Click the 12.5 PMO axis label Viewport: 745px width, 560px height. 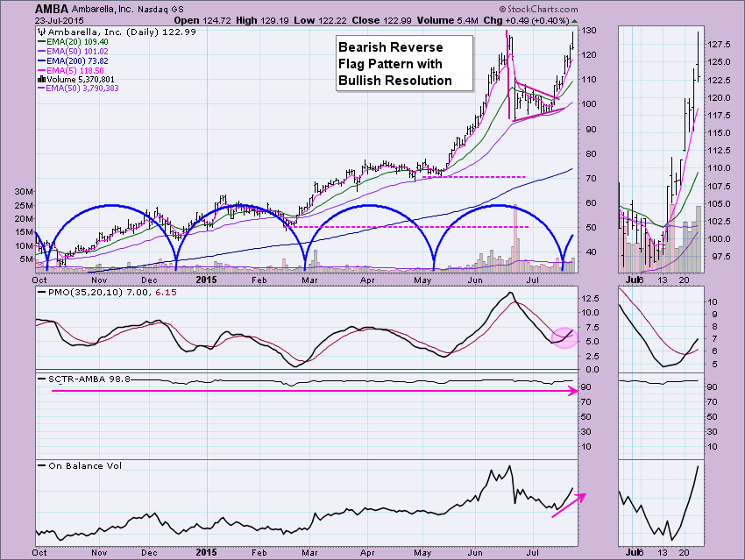pos(592,299)
